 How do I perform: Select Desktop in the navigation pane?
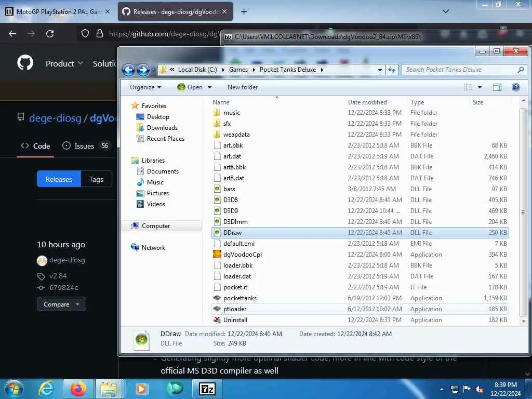(x=158, y=117)
